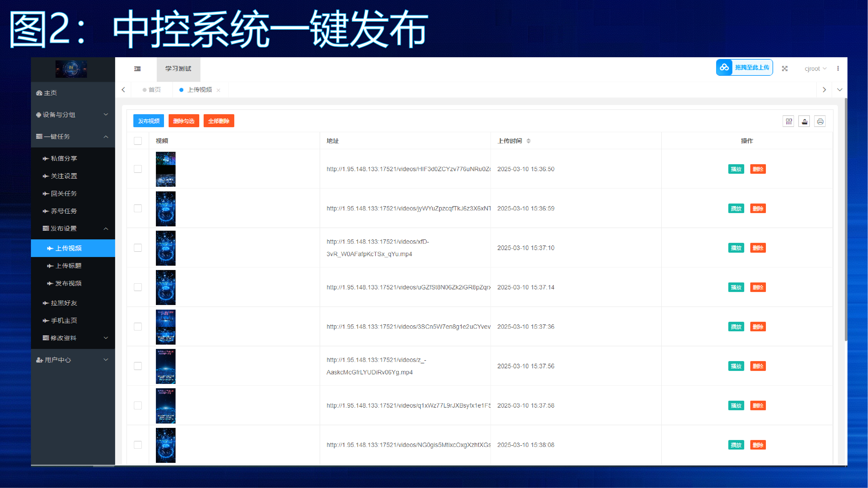This screenshot has height=488, width=868.
Task: Check the row uploaded at 15:37:10
Action: pos(138,248)
